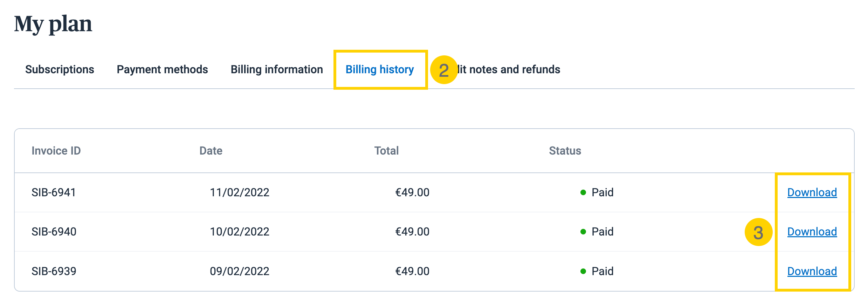Click the yellow step 3 badge

coord(758,232)
